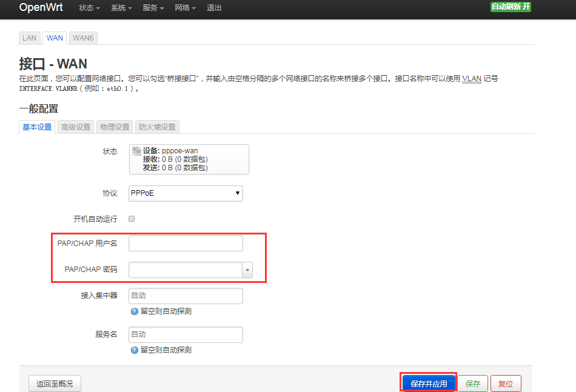Click the 接口 - WAN heading

(53, 64)
